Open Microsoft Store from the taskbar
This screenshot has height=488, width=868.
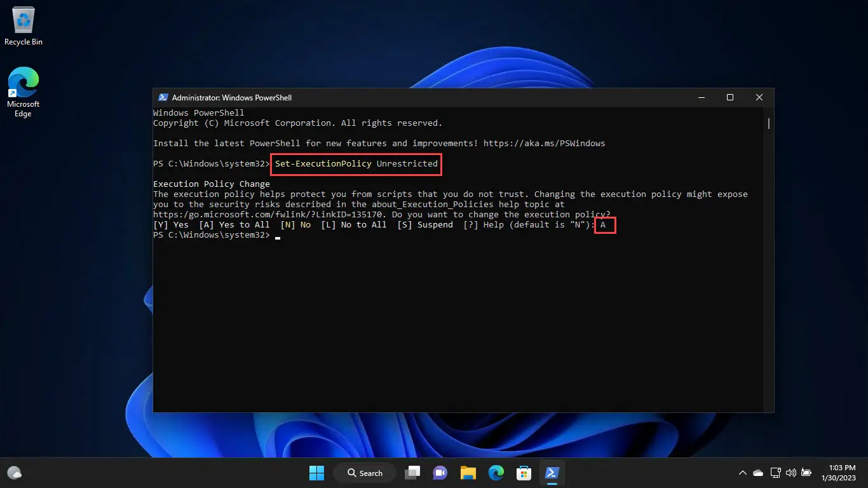pyautogui.click(x=524, y=473)
